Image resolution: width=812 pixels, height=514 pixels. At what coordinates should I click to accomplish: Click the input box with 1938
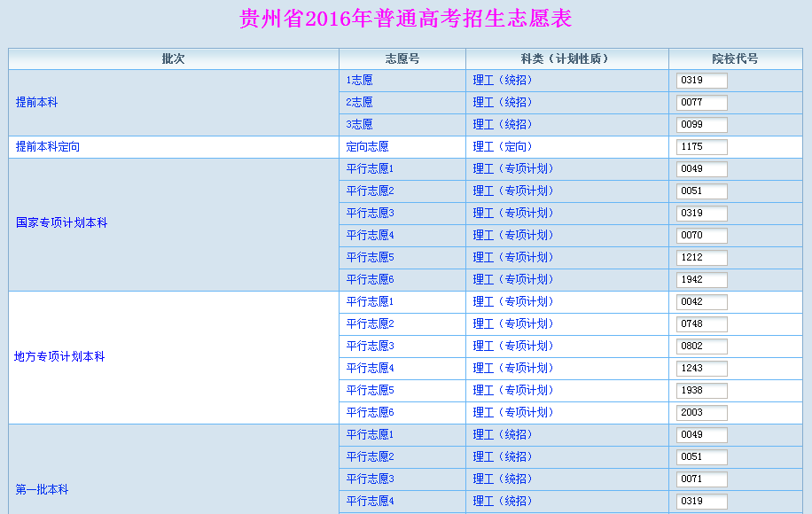pos(701,391)
